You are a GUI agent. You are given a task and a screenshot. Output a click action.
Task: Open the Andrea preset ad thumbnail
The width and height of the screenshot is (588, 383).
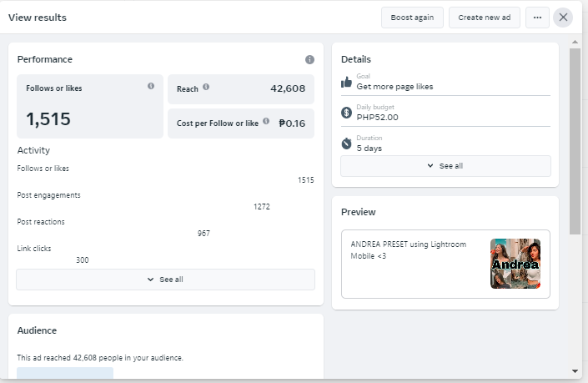tap(515, 264)
